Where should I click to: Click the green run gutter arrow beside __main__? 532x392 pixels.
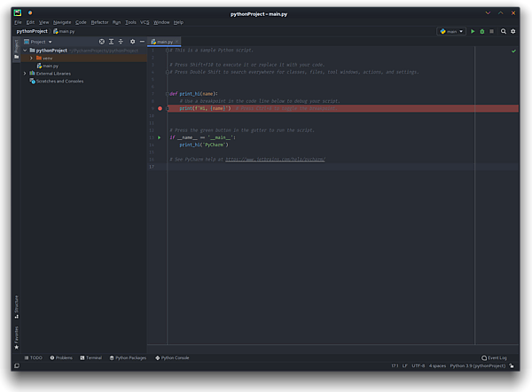tap(160, 137)
